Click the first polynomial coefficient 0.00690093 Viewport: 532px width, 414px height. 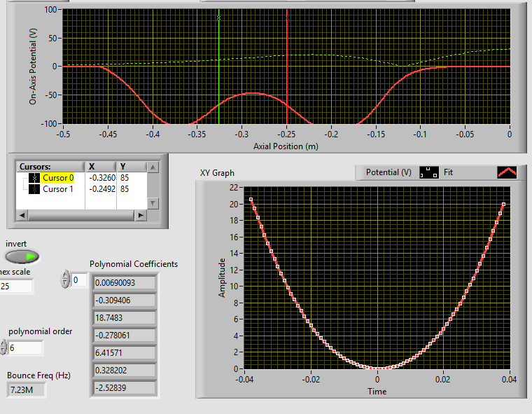click(x=124, y=283)
